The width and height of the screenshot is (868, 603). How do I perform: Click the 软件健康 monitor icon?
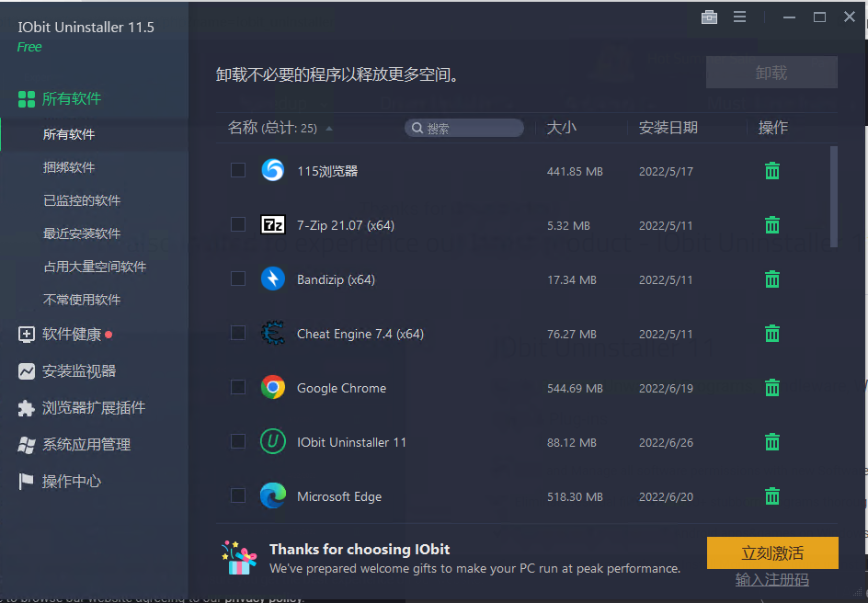27,335
